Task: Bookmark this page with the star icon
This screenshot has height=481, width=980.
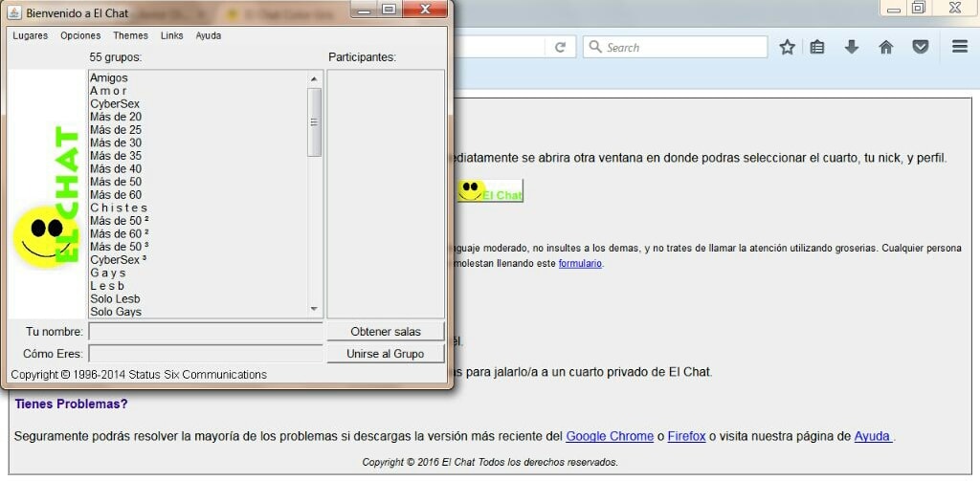Action: [787, 47]
